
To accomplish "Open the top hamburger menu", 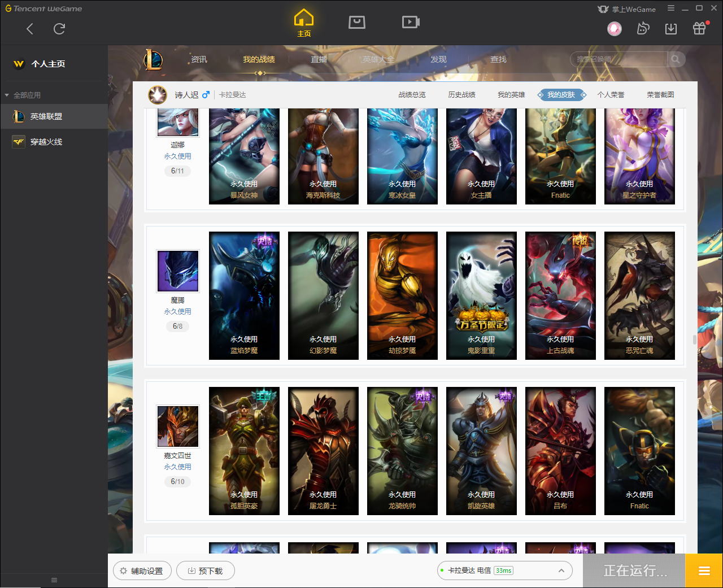I will 671,8.
